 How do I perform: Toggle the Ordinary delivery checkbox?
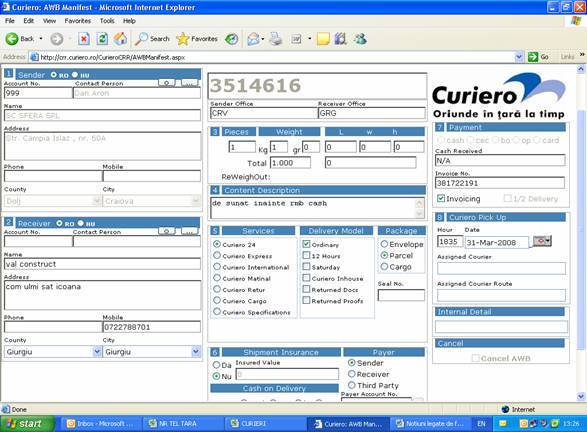pyautogui.click(x=306, y=244)
